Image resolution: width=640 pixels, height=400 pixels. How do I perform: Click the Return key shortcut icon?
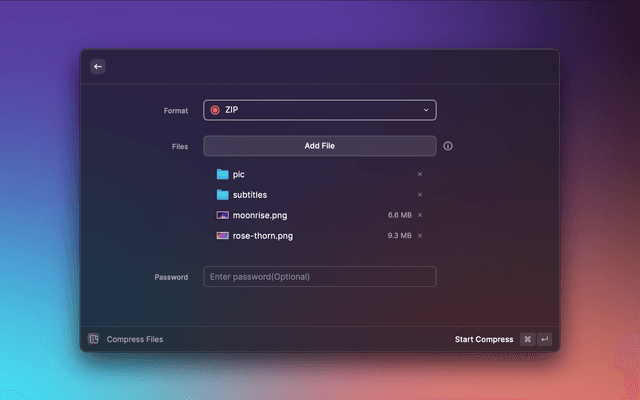coord(544,339)
